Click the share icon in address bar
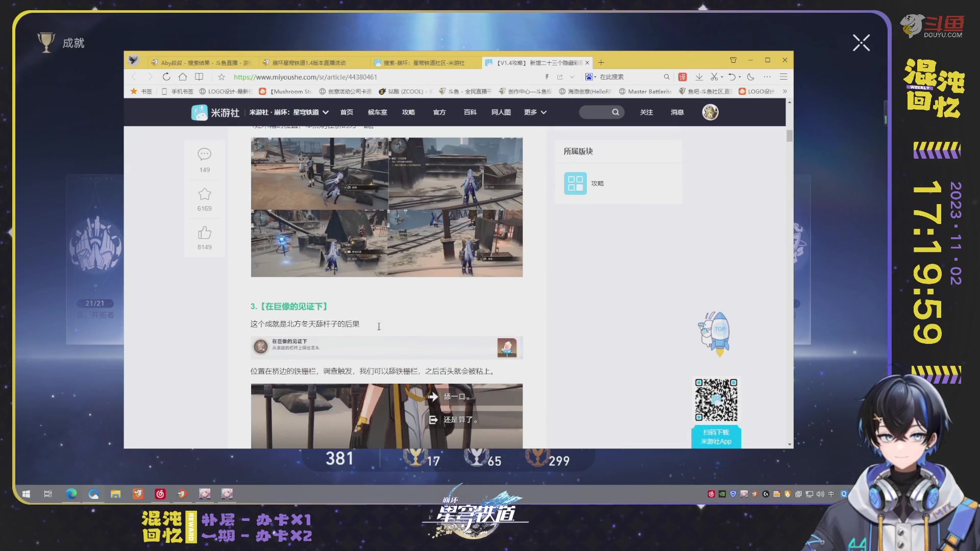 pyautogui.click(x=560, y=77)
